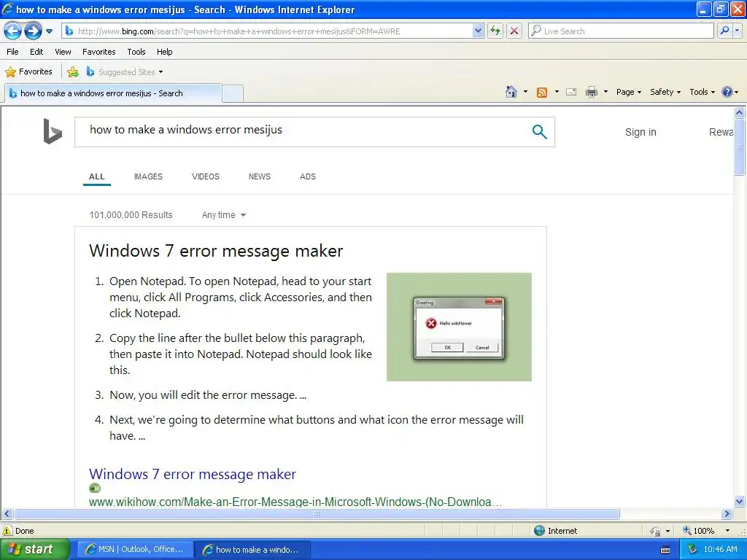Click the Sign in link
Image resolution: width=747 pixels, height=560 pixels.
[x=640, y=132]
